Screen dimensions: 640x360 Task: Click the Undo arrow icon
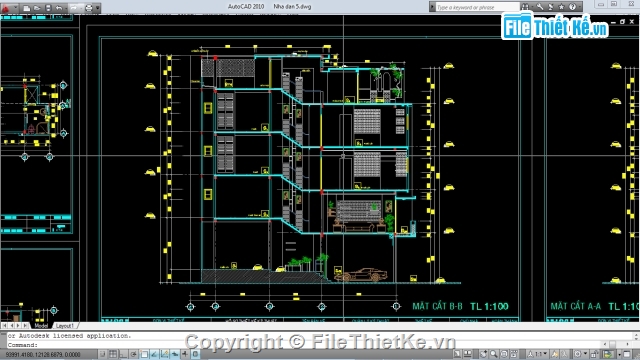pyautogui.click(x=59, y=8)
